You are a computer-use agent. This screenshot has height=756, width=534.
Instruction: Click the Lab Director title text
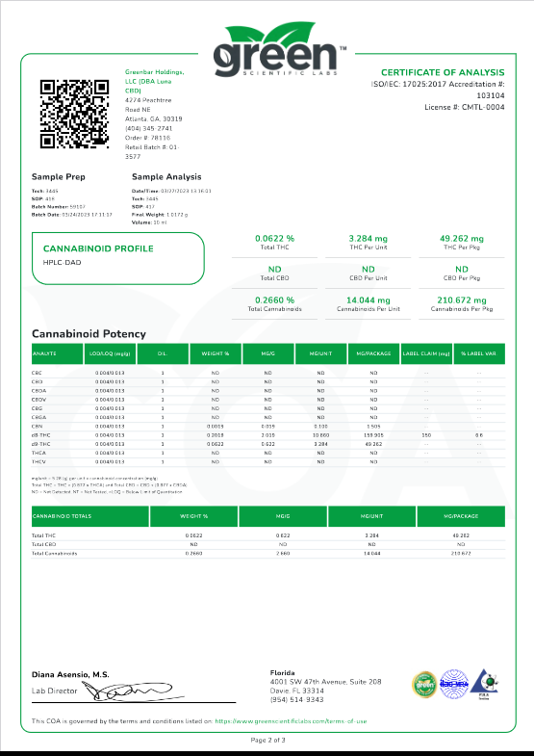pos(55,691)
